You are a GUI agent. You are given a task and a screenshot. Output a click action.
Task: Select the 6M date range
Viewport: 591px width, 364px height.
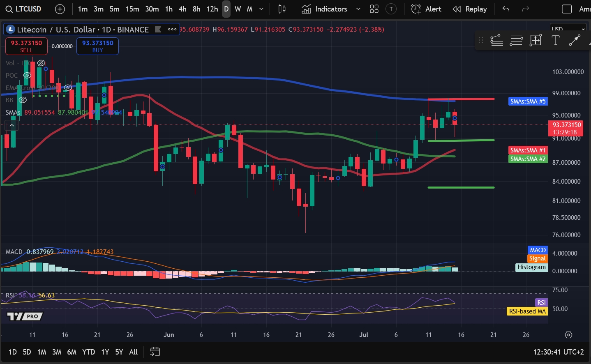72,352
